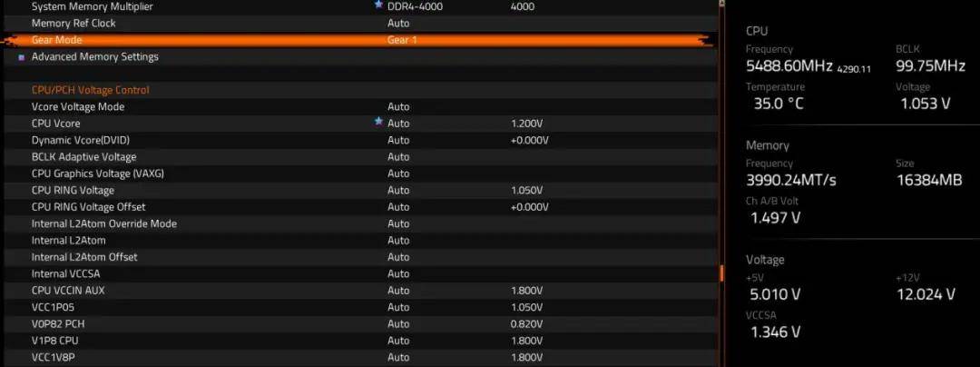Open the Gear 1 value for Gear Mode
Screen dimensions: 980x367
402,40
